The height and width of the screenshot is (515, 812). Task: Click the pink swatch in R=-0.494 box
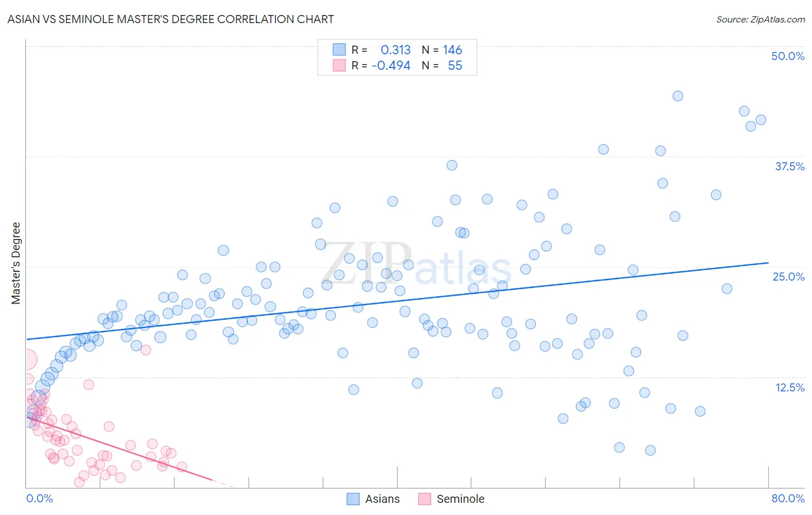[x=339, y=65]
